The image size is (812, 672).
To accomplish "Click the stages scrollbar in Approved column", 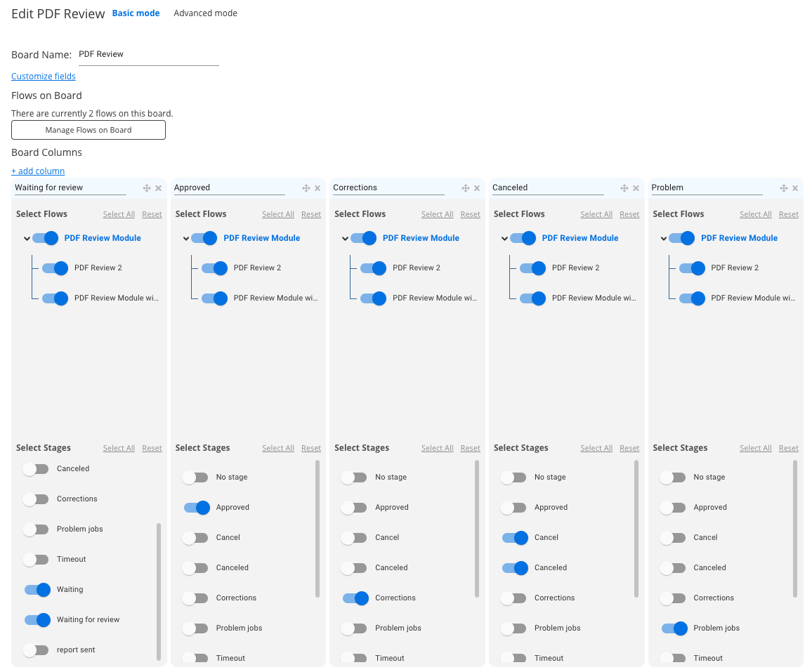I will tap(318, 528).
